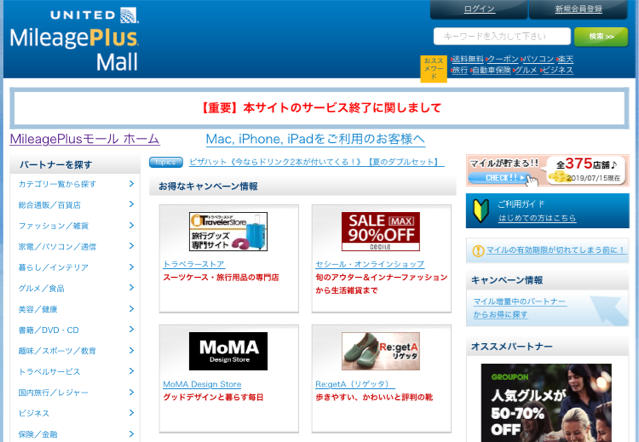The image size is (639, 442).
Task: Click 新規会員登録 registration button
Action: pyautogui.click(x=578, y=9)
